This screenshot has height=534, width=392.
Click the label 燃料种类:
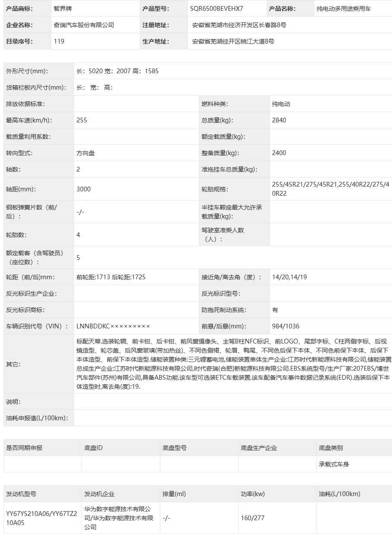pos(215,104)
